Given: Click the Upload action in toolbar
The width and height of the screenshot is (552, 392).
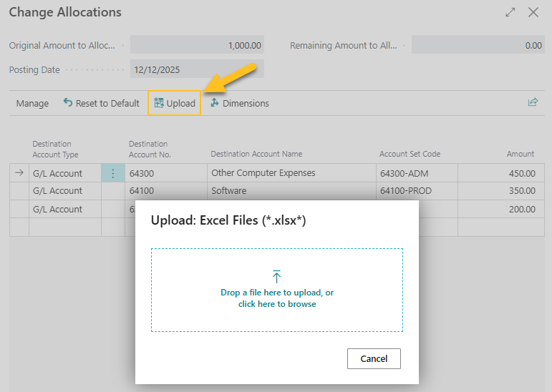Looking at the screenshot, I should [x=175, y=103].
